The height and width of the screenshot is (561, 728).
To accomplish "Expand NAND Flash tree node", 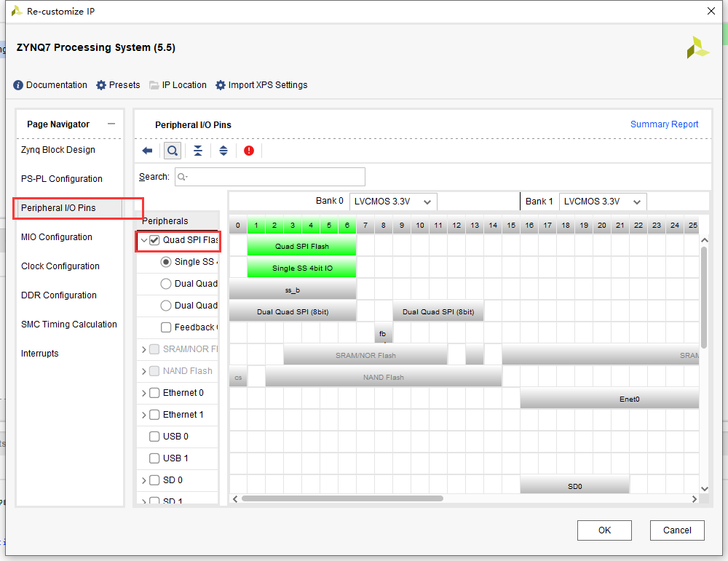I will (x=144, y=371).
